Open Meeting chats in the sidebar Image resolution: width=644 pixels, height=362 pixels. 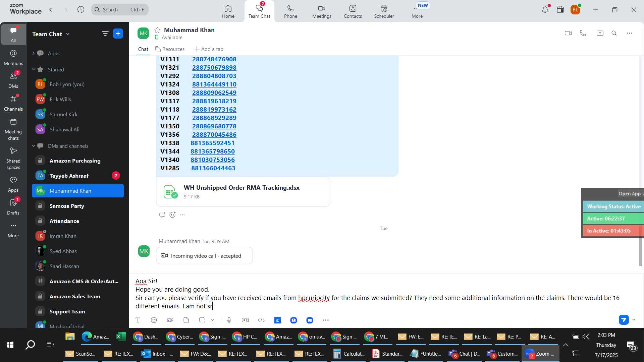13,129
